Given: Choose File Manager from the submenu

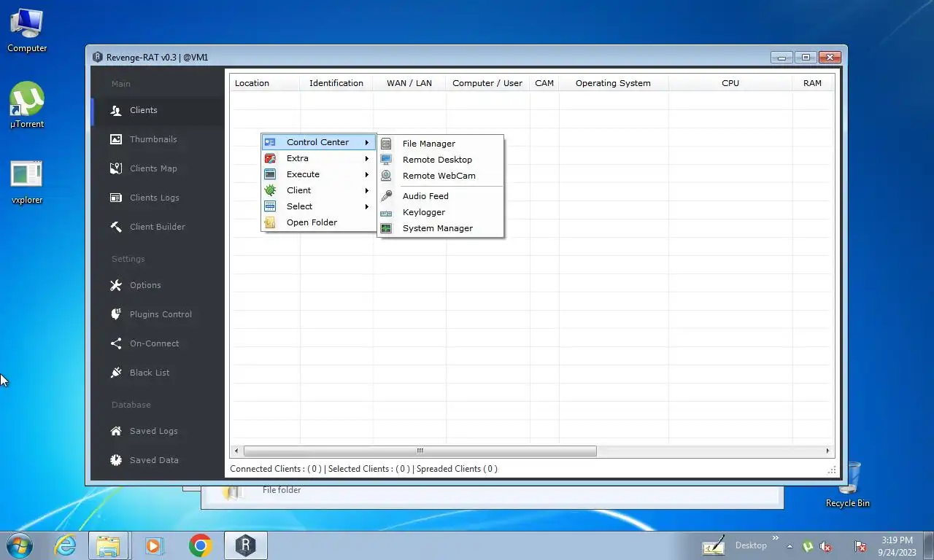Looking at the screenshot, I should (x=440, y=144).
